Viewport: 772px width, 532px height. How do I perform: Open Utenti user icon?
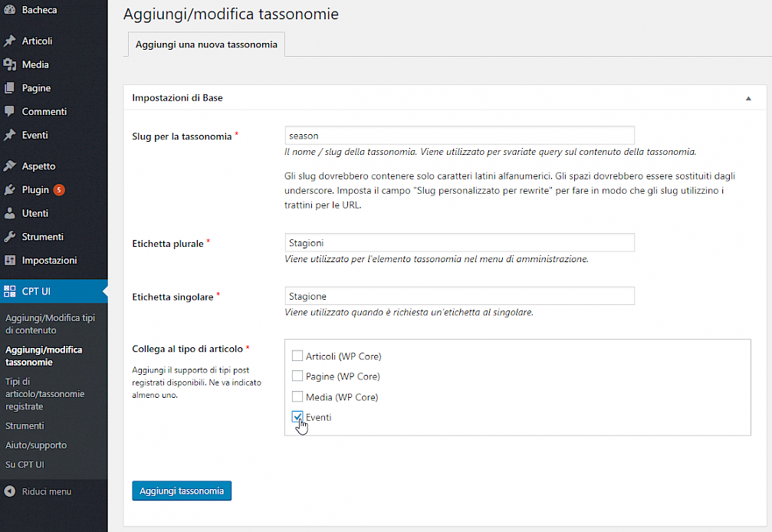tap(10, 213)
